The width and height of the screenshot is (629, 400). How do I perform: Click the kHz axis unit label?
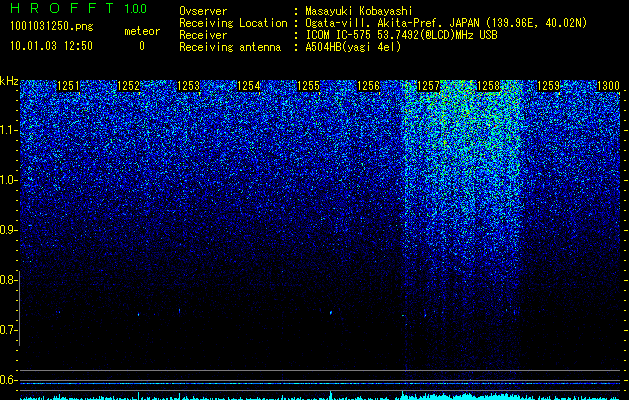click(9, 81)
